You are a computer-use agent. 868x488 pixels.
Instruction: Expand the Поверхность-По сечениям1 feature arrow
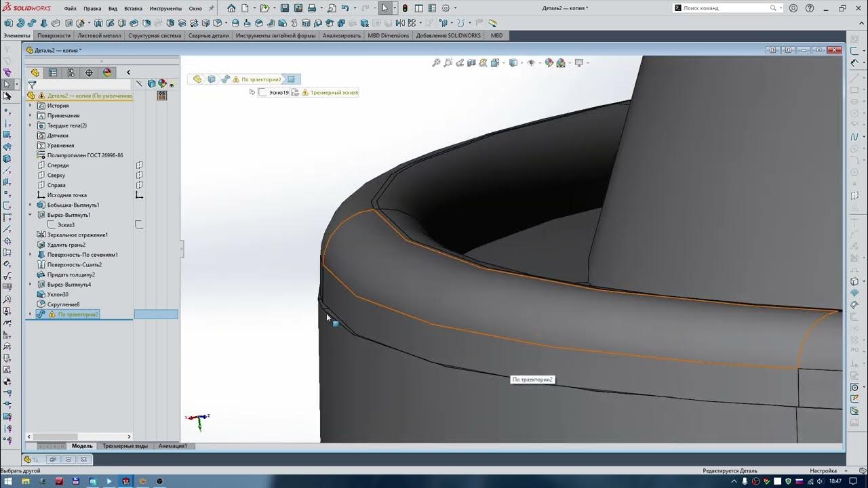[x=30, y=255]
